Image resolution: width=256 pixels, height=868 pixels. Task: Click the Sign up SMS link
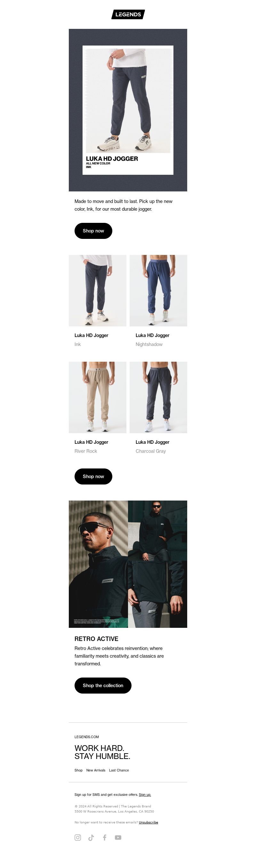point(145,795)
